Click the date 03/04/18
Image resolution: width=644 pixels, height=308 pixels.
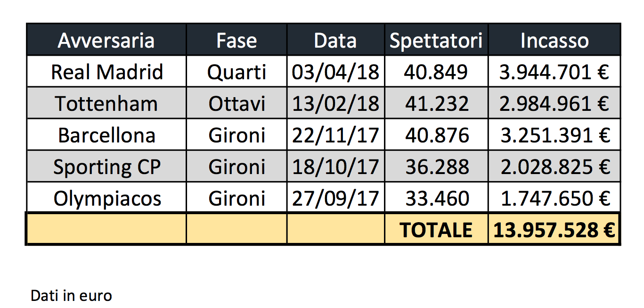click(335, 72)
